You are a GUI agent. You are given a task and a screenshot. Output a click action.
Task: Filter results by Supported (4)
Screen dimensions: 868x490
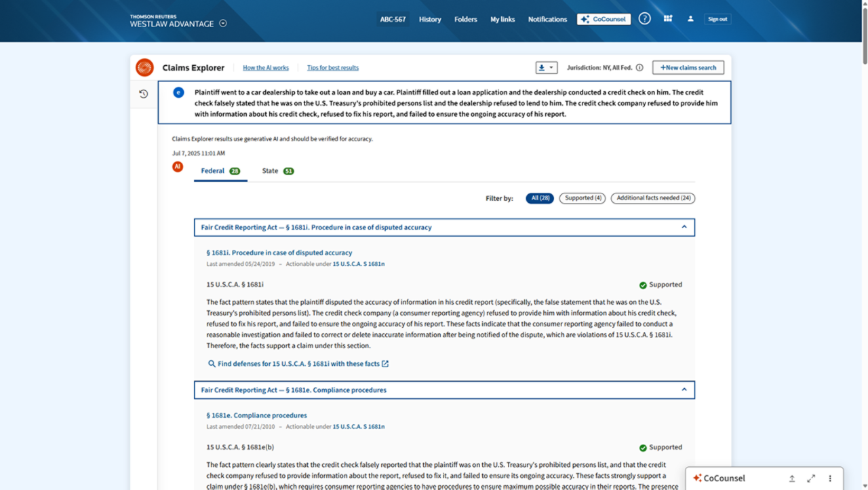tap(582, 198)
